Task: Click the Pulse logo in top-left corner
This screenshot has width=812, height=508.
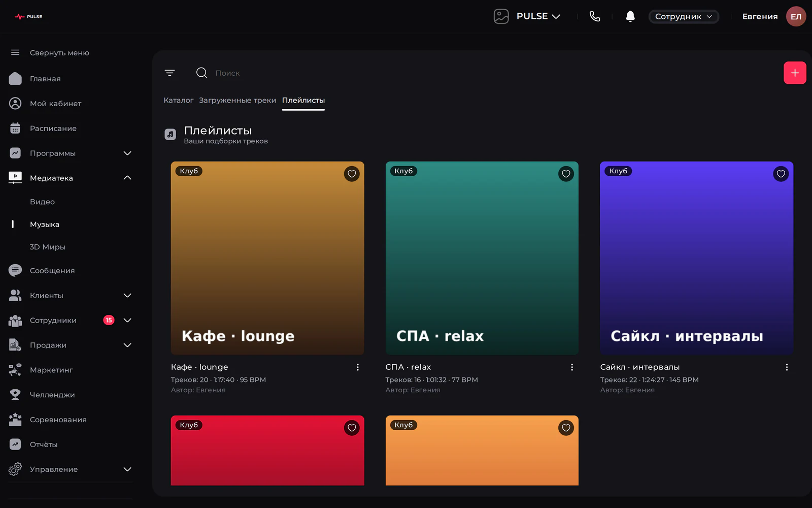Action: coord(28,17)
